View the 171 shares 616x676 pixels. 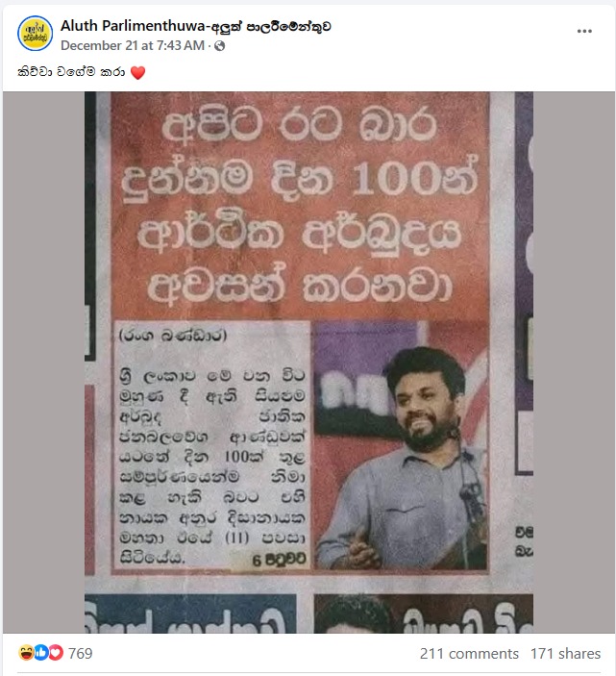(565, 654)
